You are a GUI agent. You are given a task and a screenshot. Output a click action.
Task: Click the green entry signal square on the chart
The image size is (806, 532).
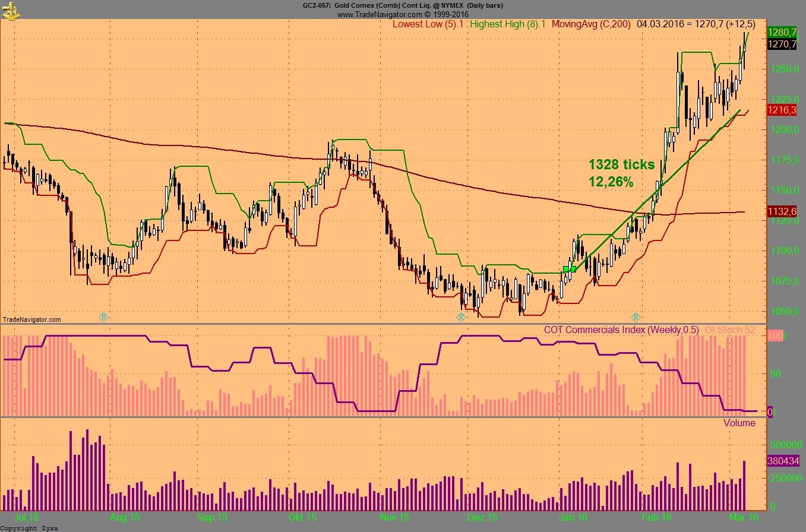point(568,268)
